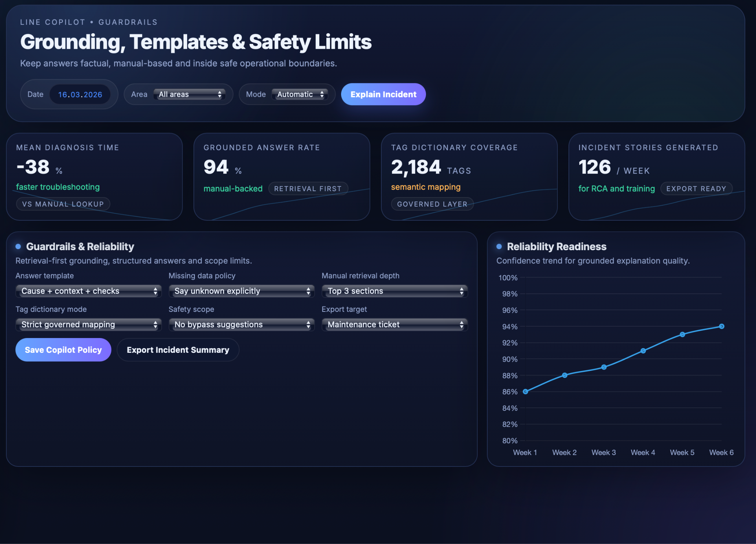756x544 pixels.
Task: Click the GOVERNED LAYER badge
Action: [x=432, y=204]
